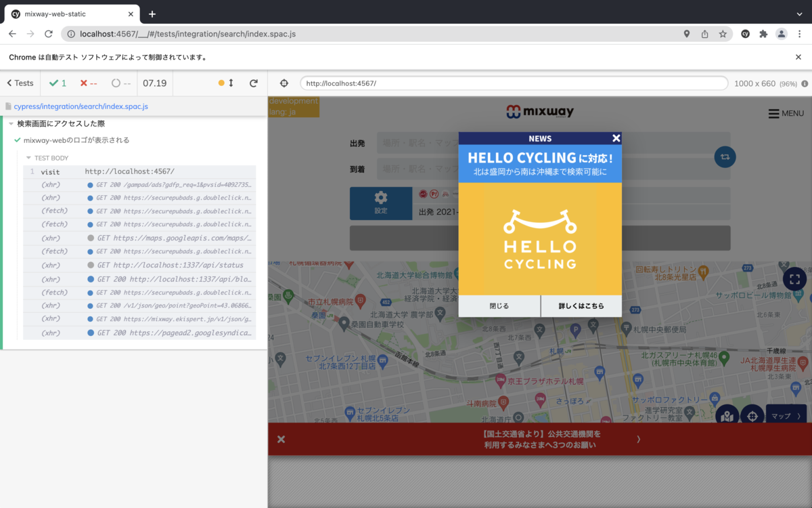Click the mixway logo
Image resolution: width=812 pixels, height=508 pixels.
point(539,112)
